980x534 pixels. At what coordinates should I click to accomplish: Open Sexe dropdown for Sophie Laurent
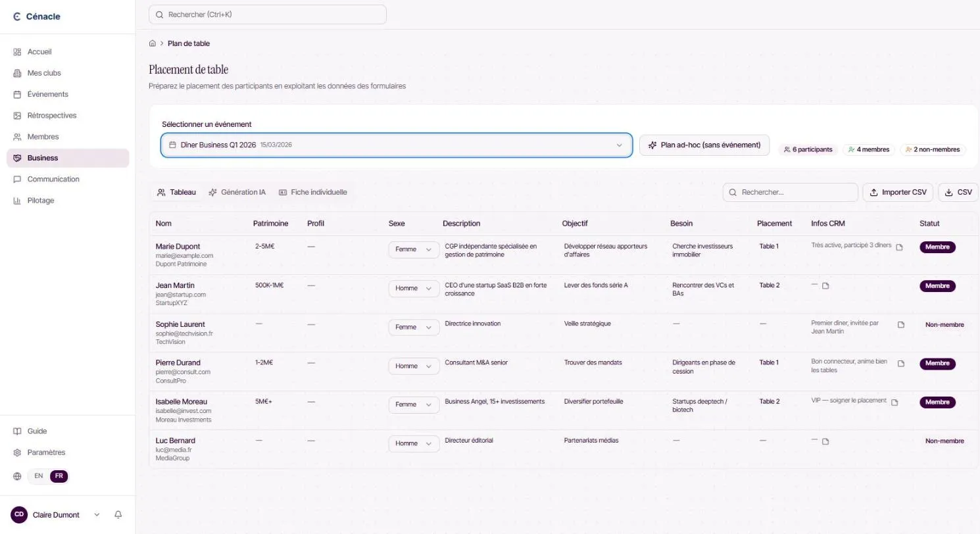point(414,328)
